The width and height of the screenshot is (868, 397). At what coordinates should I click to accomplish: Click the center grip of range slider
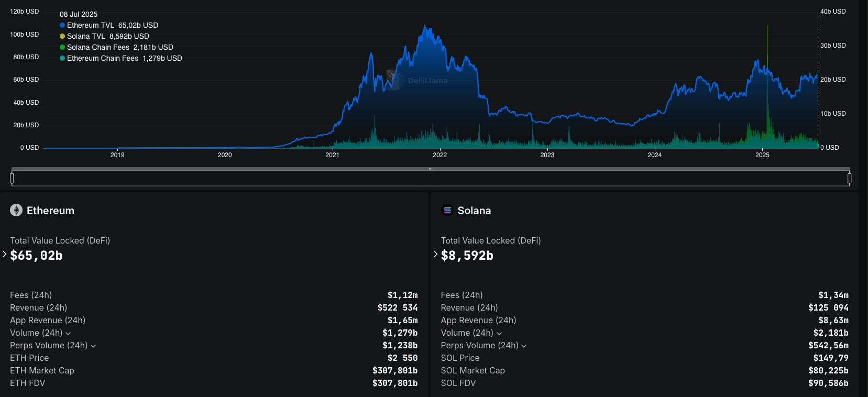(x=431, y=169)
